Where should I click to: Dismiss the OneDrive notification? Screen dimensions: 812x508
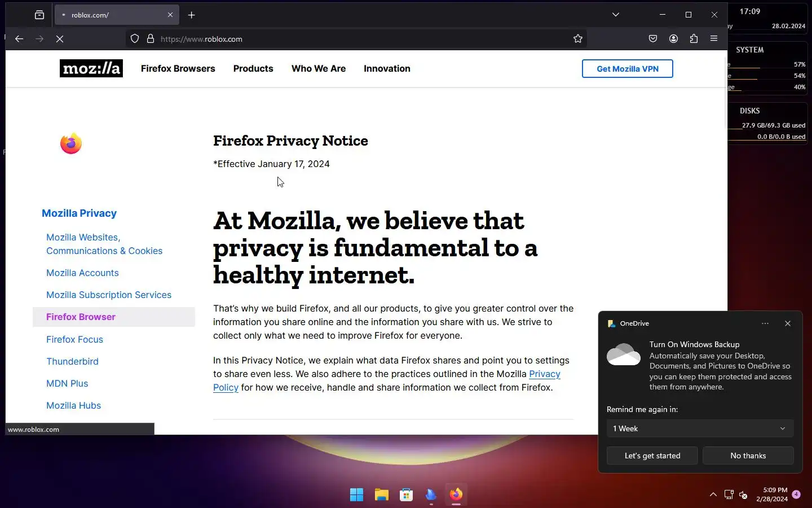point(788,323)
